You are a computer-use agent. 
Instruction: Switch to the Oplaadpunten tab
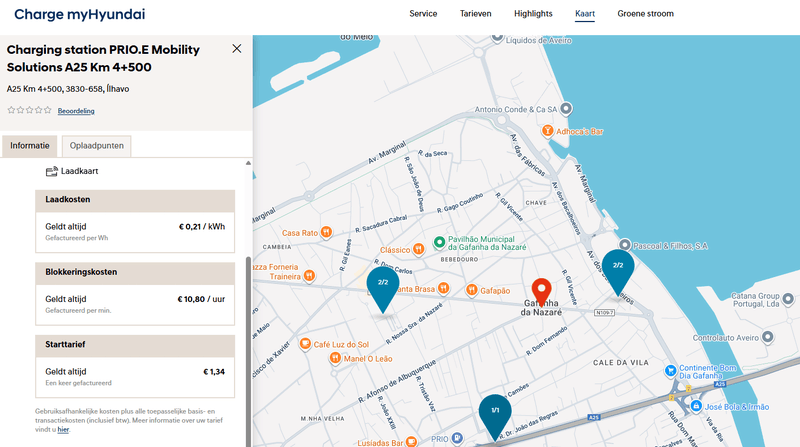pyautogui.click(x=96, y=146)
